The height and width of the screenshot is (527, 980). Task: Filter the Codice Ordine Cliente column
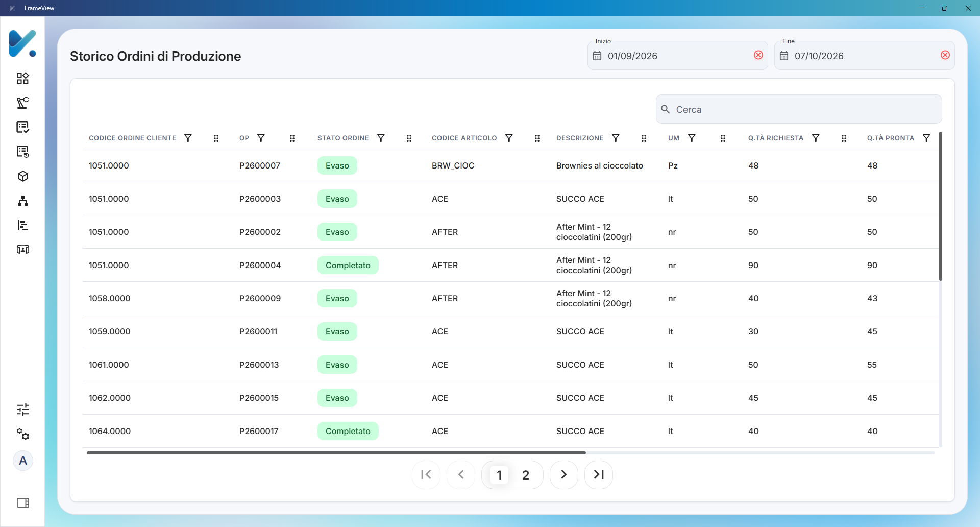[188, 138]
